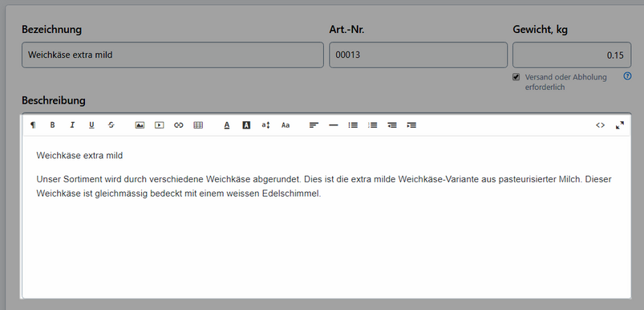Toggle underline formatting
This screenshot has height=310, width=644.
pos(91,125)
